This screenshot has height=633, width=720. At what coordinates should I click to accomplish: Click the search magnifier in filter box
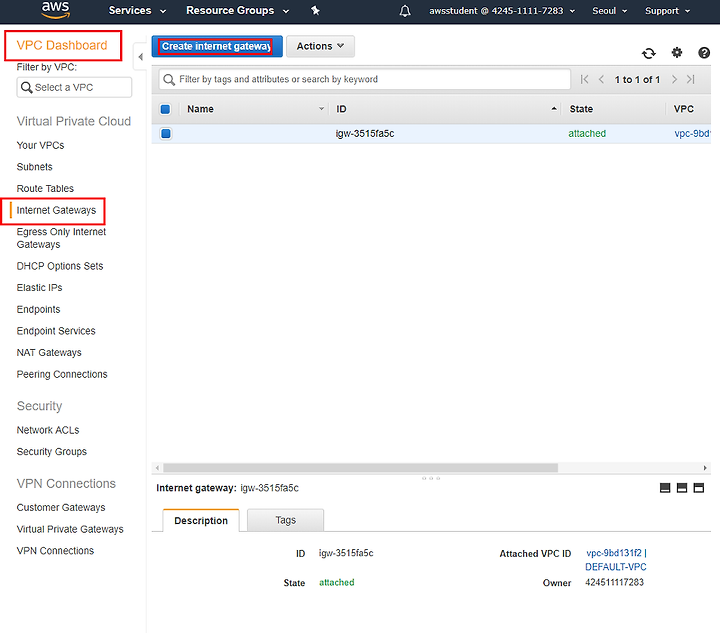[x=169, y=79]
